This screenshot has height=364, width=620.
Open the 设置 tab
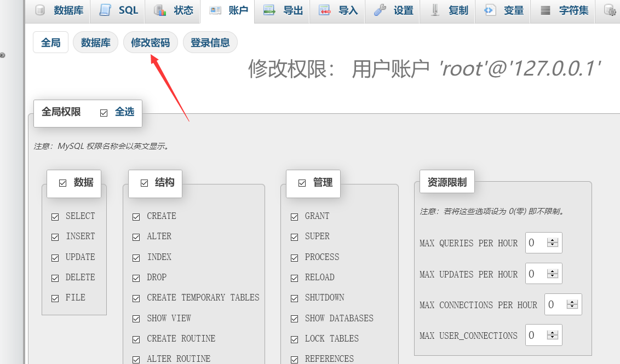392,10
